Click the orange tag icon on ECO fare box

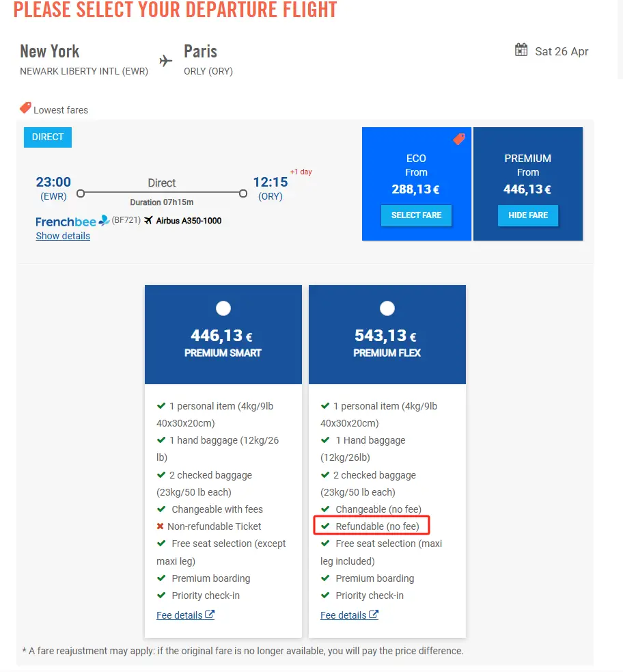pyautogui.click(x=458, y=139)
